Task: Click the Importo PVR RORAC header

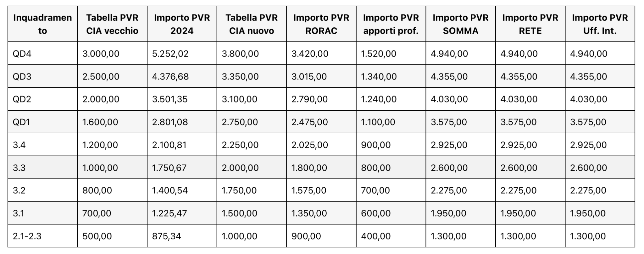Action: point(321,24)
